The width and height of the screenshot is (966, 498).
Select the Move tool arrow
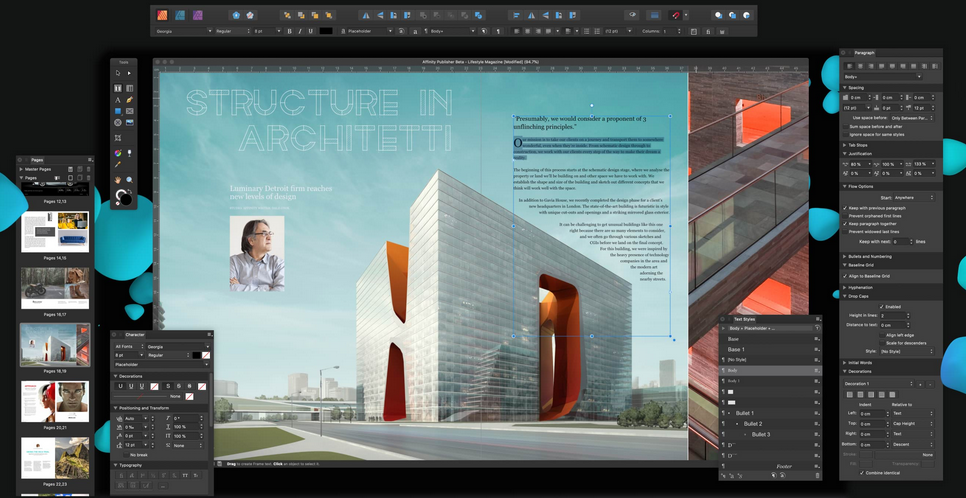click(118, 73)
